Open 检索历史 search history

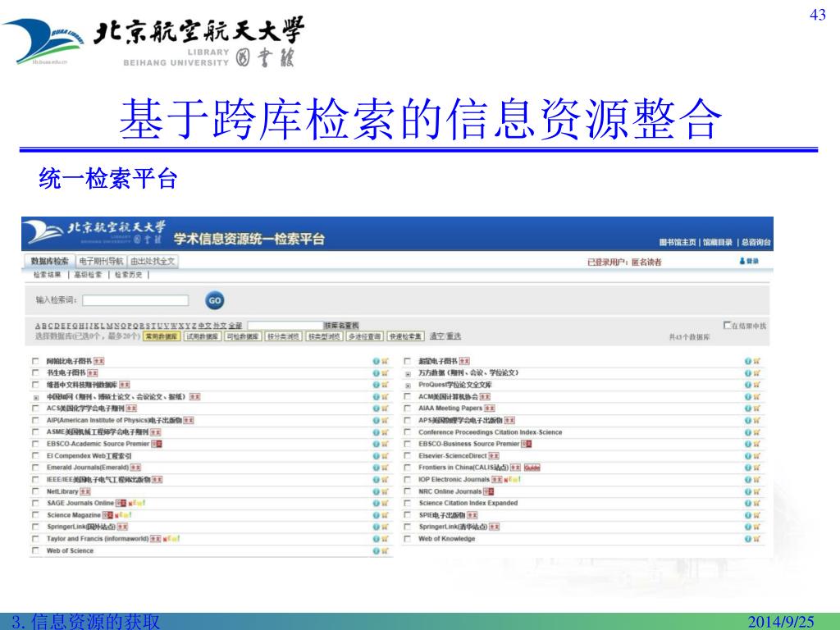pos(129,274)
